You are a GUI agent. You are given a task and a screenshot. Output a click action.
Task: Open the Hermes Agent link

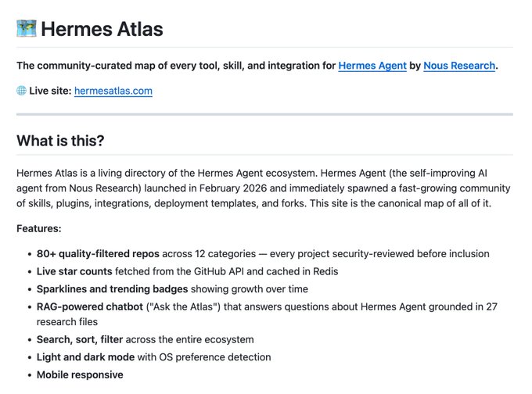point(372,66)
